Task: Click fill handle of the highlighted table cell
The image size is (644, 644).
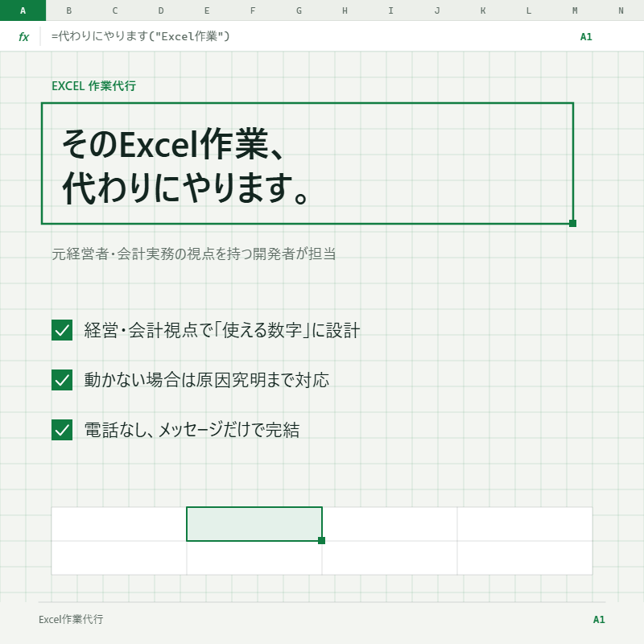Action: 321,540
